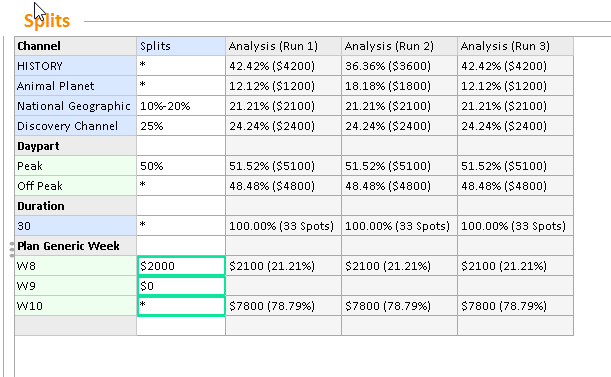Screen dimensions: 611x377
Task: Click the Analysis (Run 2) column header
Action: (x=399, y=46)
